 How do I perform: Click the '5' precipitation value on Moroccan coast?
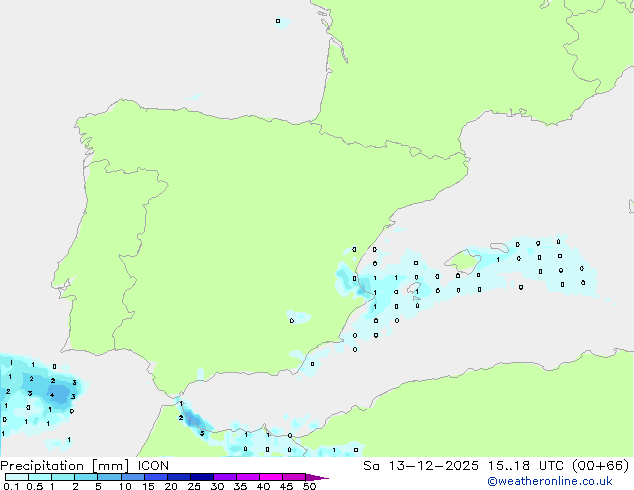coord(202,433)
